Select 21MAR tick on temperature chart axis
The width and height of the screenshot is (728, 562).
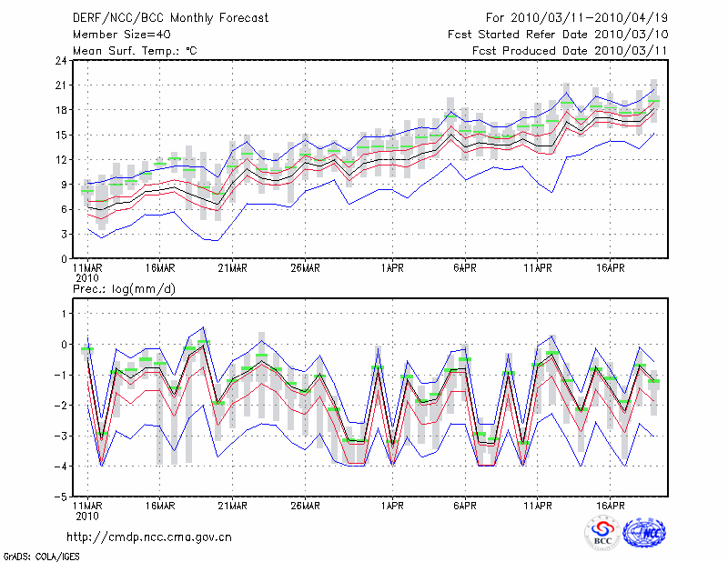(x=232, y=268)
